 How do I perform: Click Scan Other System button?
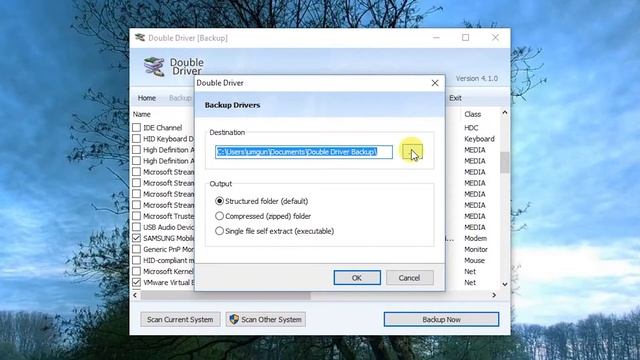click(x=266, y=319)
